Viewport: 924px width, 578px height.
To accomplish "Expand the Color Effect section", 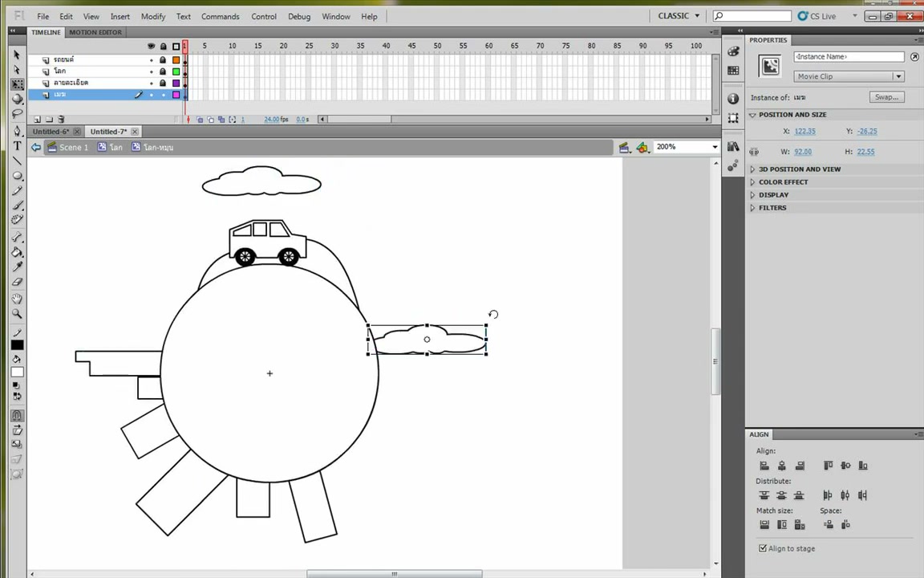I will click(752, 182).
